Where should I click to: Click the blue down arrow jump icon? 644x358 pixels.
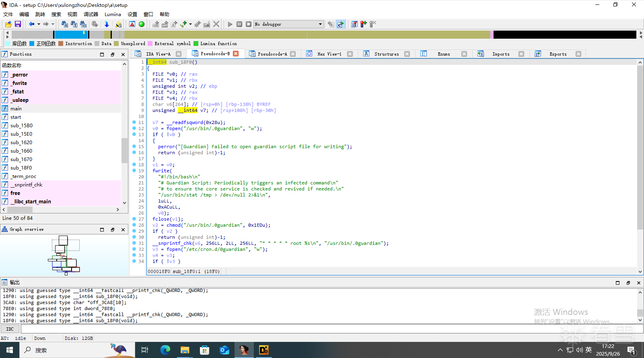coord(107,24)
